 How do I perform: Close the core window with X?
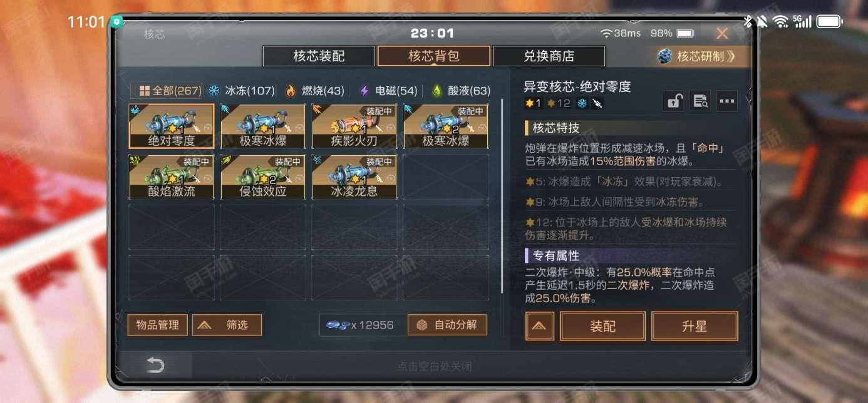722,33
